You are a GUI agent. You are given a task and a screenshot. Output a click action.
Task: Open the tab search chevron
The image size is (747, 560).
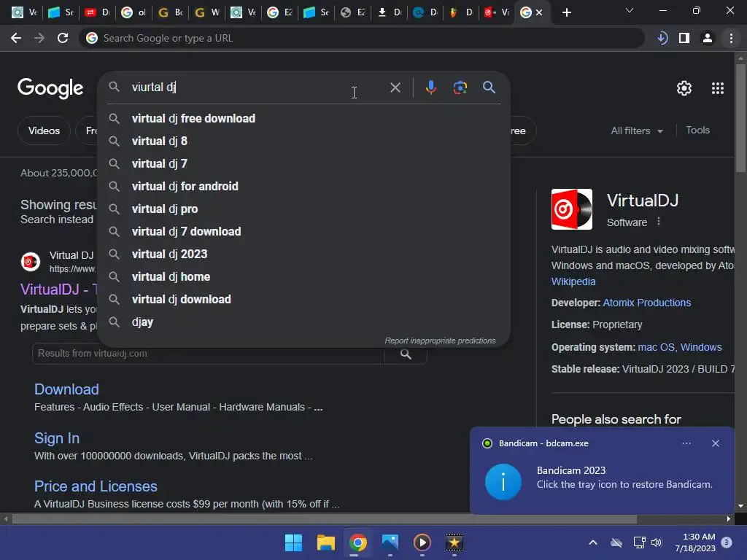[x=630, y=10]
